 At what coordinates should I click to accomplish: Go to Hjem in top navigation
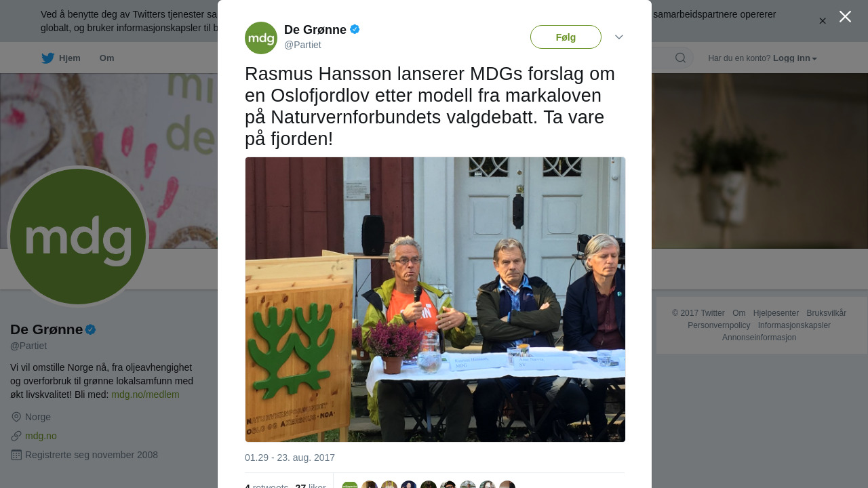pos(70,58)
